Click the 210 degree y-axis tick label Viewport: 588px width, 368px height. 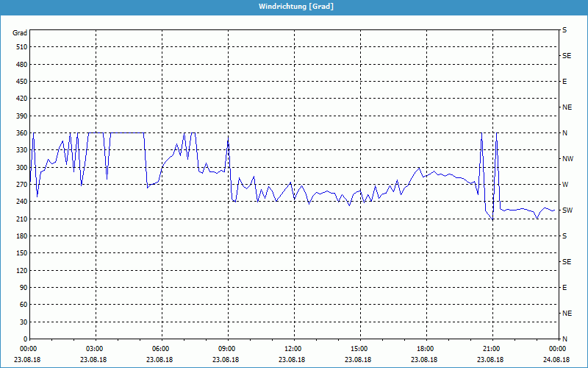[x=21, y=219]
